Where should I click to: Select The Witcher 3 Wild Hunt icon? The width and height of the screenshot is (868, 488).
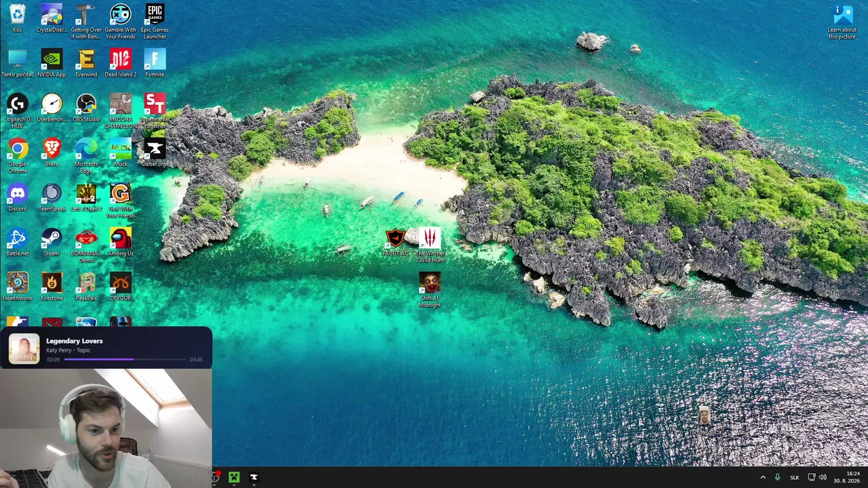point(430,245)
